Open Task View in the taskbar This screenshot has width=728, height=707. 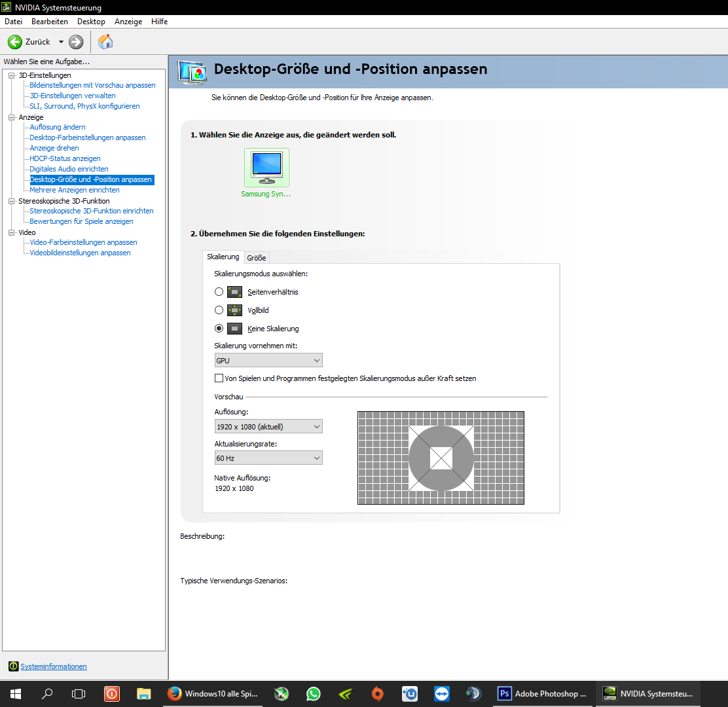(79, 694)
